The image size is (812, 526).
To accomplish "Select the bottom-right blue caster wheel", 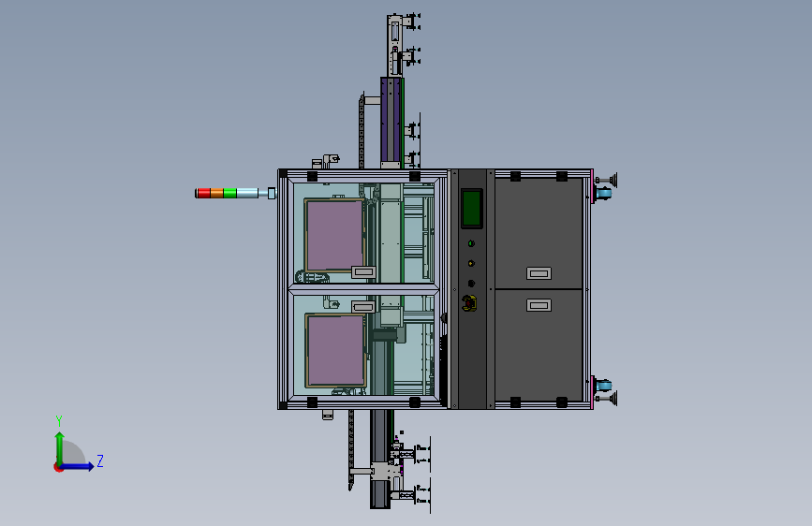I will tap(604, 386).
